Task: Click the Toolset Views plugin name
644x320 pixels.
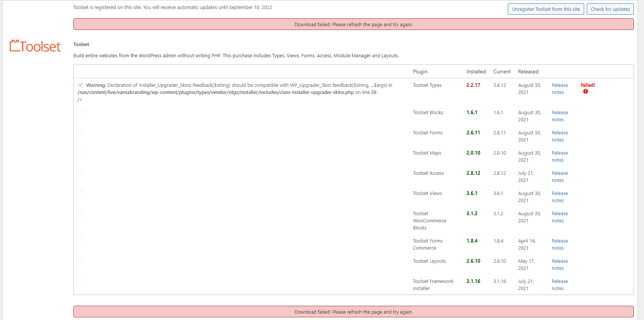Action: (x=427, y=193)
